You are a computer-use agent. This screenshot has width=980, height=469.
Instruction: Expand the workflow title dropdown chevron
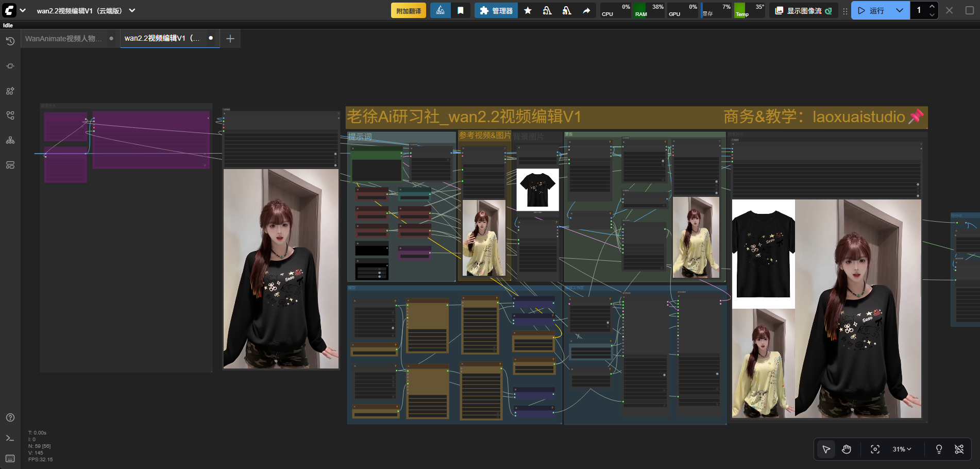132,11
